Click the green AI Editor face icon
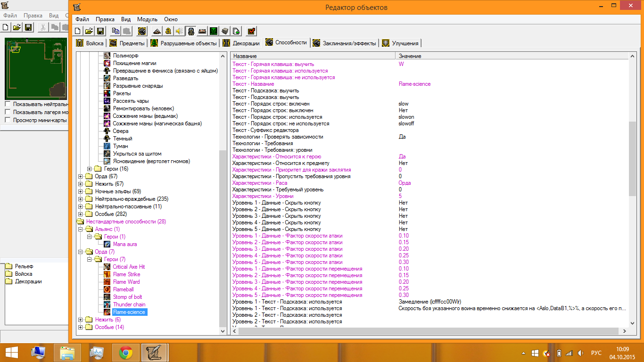Viewport: 644px width, 362px height. pos(214,31)
